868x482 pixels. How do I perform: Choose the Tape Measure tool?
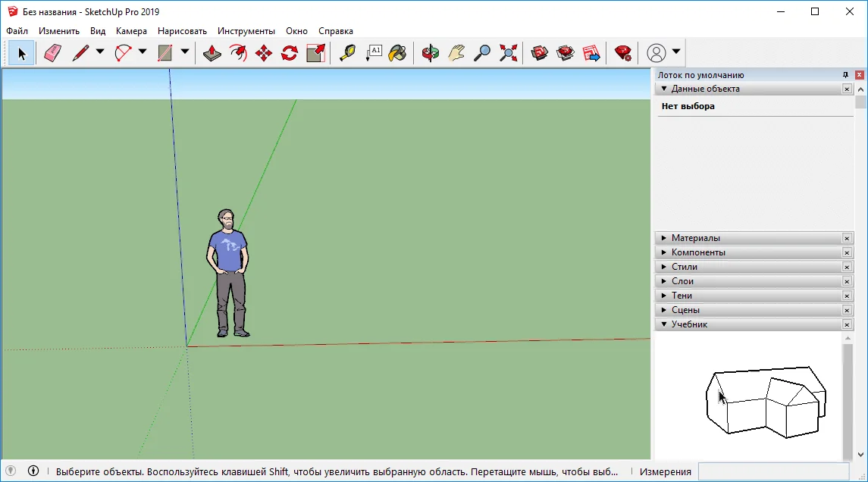coord(348,53)
